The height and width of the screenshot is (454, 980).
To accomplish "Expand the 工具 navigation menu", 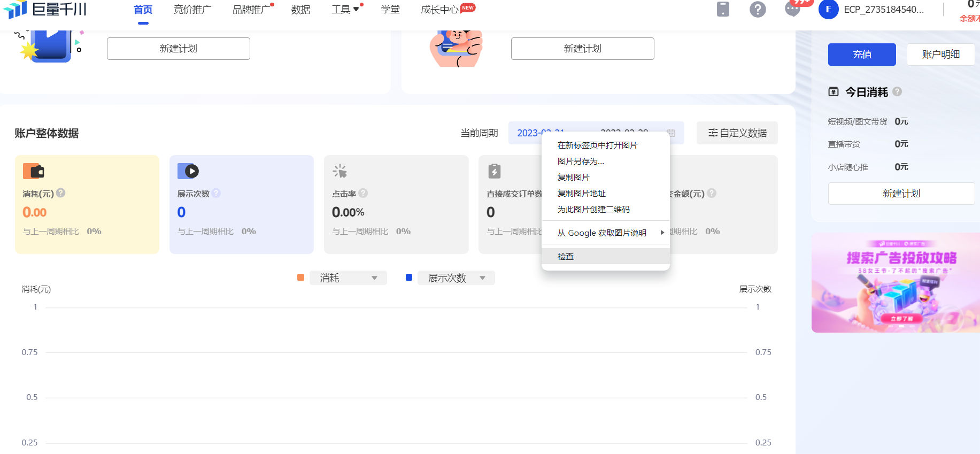I will point(345,10).
